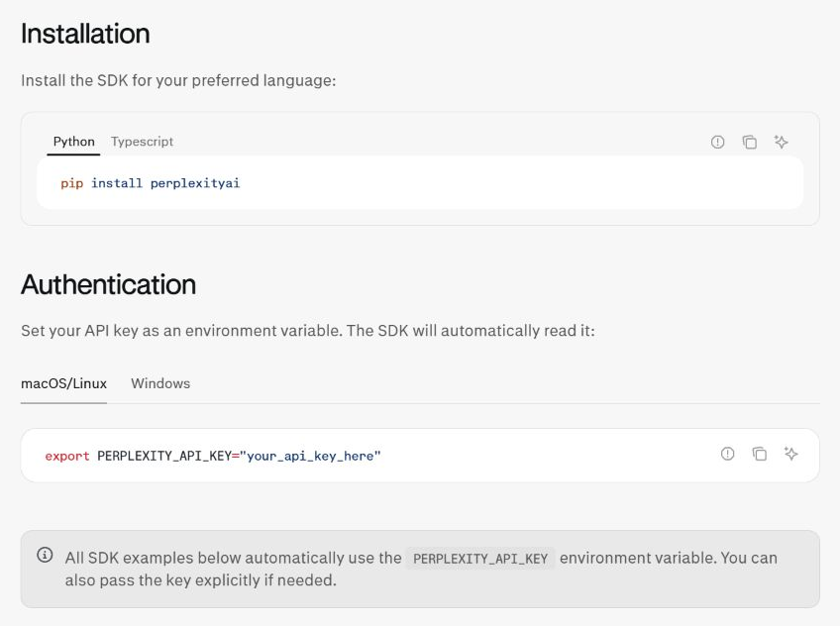Ask AI about the pip install code block
Viewport: 840px width, 626px height.
coord(782,142)
